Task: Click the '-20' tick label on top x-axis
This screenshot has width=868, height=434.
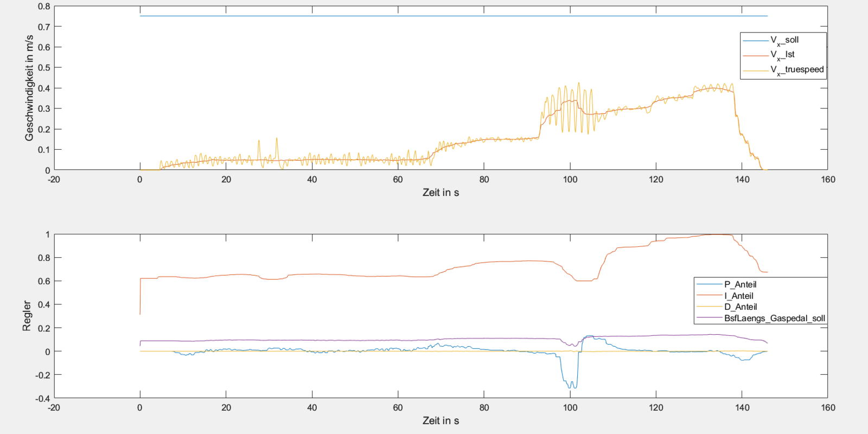Action: 54,180
